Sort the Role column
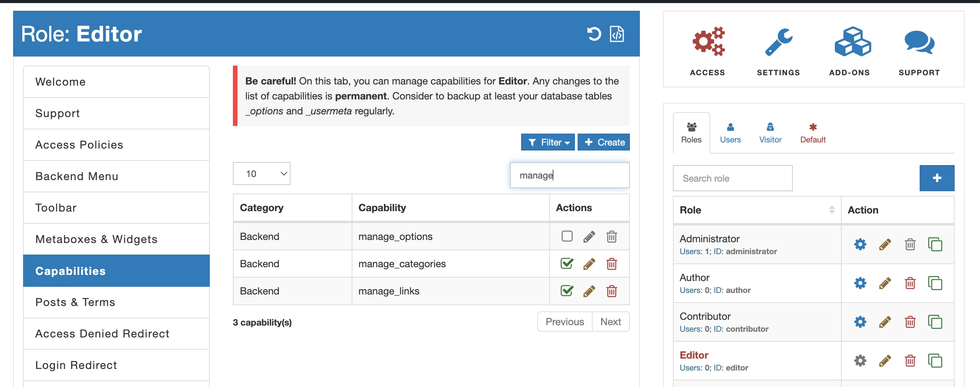 [832, 210]
